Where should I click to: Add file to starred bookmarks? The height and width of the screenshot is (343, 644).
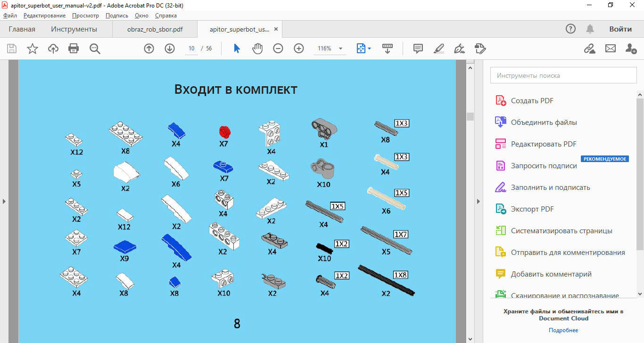point(33,49)
